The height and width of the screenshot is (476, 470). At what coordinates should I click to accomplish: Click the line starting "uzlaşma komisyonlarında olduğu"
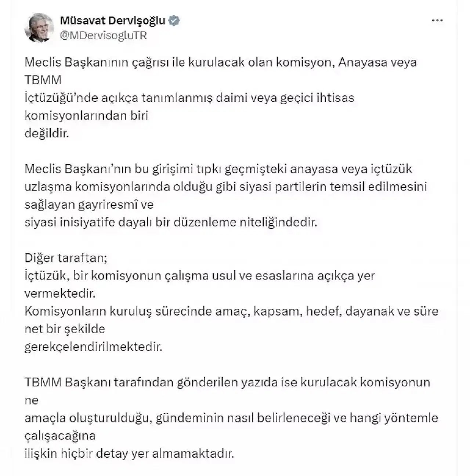coord(225,187)
